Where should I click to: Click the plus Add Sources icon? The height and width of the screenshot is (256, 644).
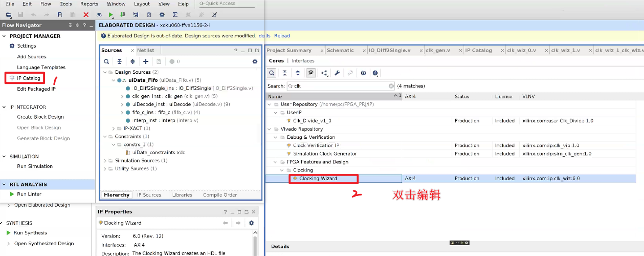(145, 62)
